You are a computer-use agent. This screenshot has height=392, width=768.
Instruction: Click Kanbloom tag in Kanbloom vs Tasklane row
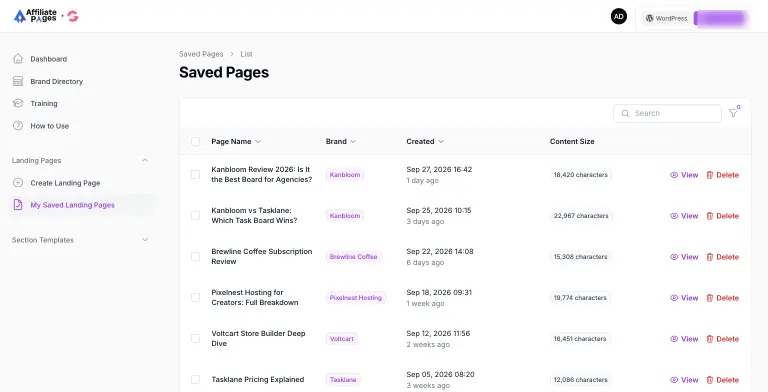click(x=345, y=216)
